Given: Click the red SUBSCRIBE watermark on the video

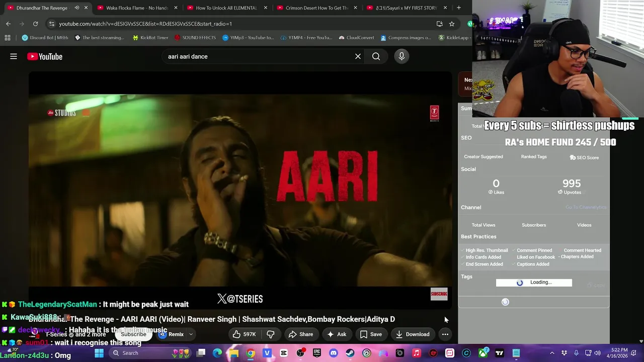Looking at the screenshot, I should [x=439, y=294].
